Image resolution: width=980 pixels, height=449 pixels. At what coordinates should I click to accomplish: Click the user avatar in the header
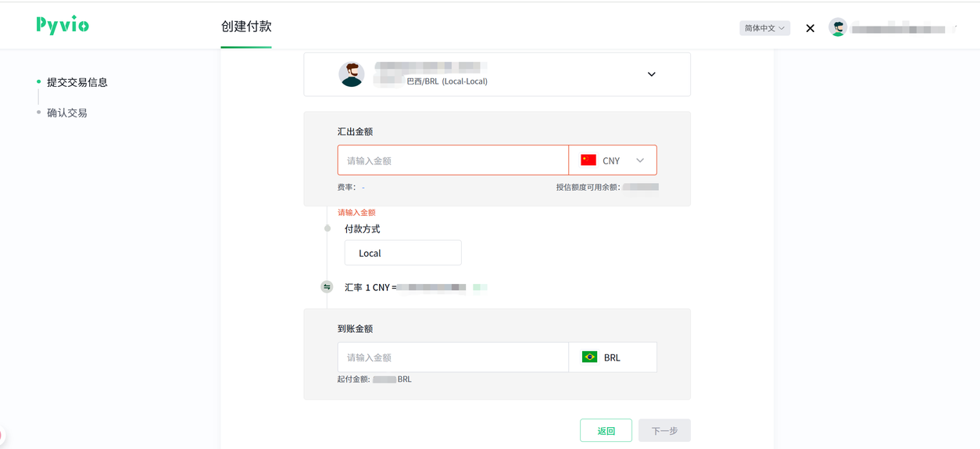tap(838, 28)
